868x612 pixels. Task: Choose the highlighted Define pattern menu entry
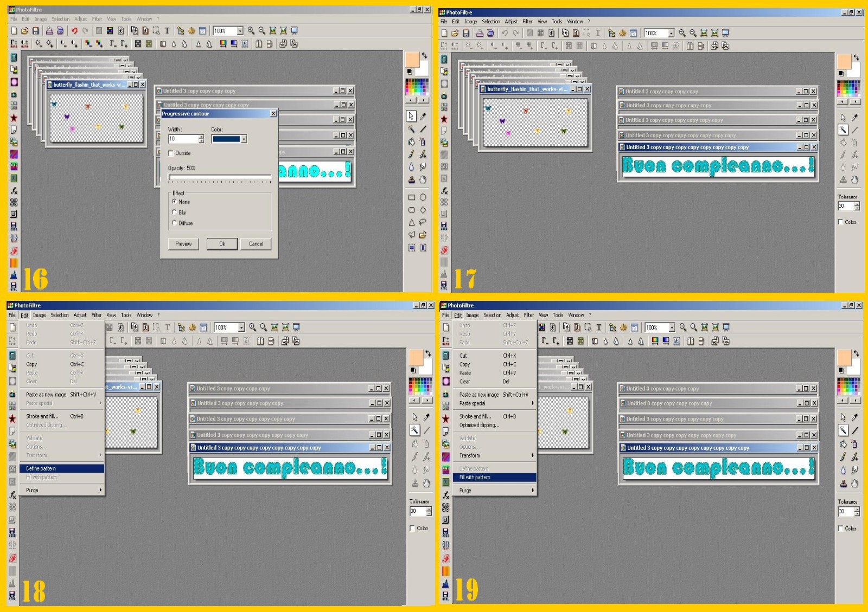click(x=62, y=468)
